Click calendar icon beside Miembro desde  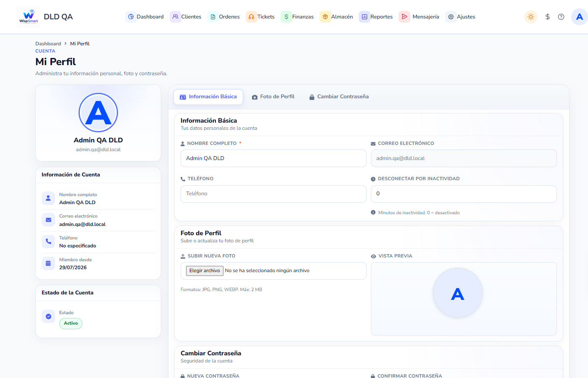point(48,263)
